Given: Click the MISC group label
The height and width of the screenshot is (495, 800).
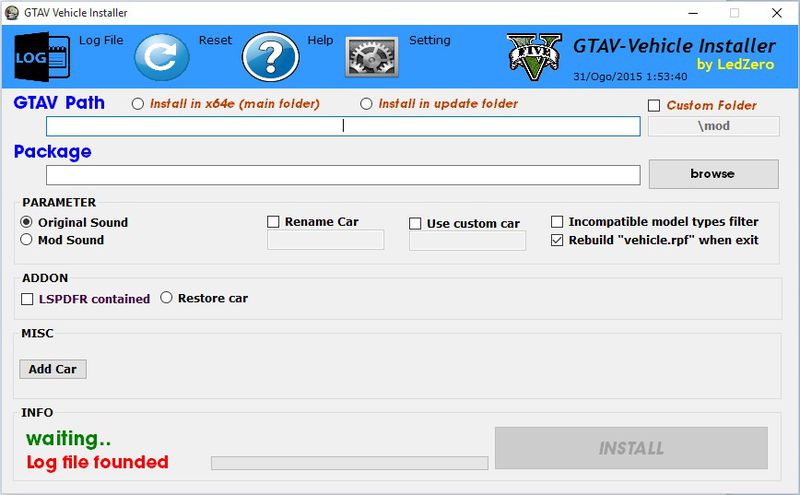Looking at the screenshot, I should point(37,333).
